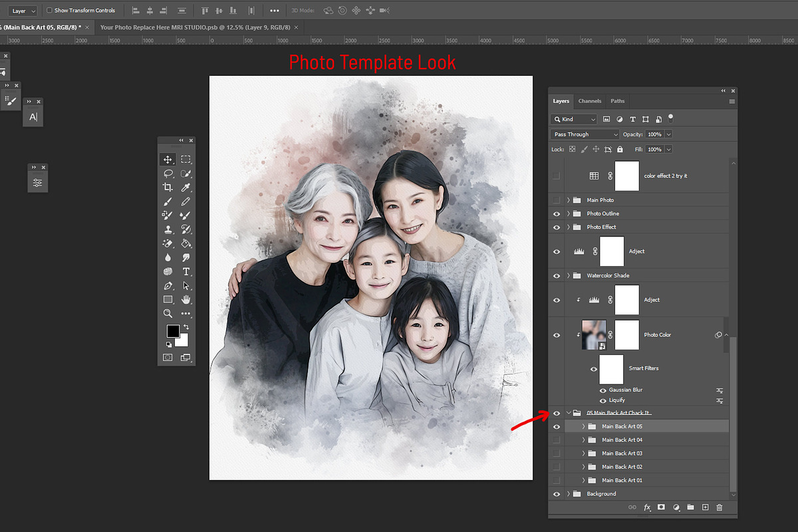Select the Layers tab
798x532 pixels.
click(561, 101)
